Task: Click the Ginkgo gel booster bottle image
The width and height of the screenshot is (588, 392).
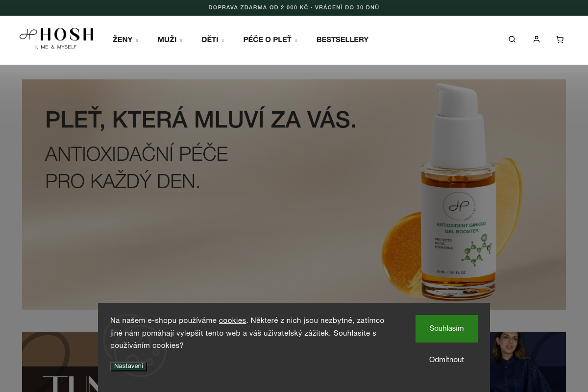Action: (458, 191)
